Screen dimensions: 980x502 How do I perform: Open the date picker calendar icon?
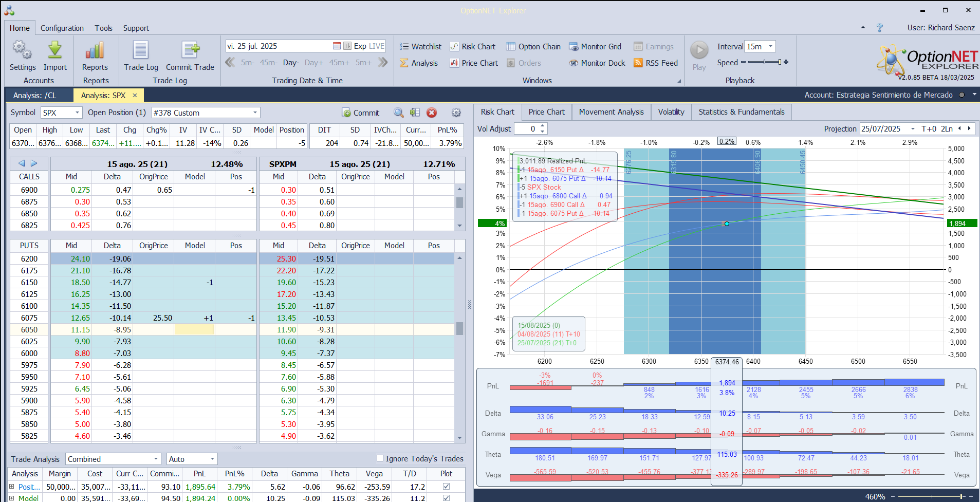pyautogui.click(x=337, y=46)
